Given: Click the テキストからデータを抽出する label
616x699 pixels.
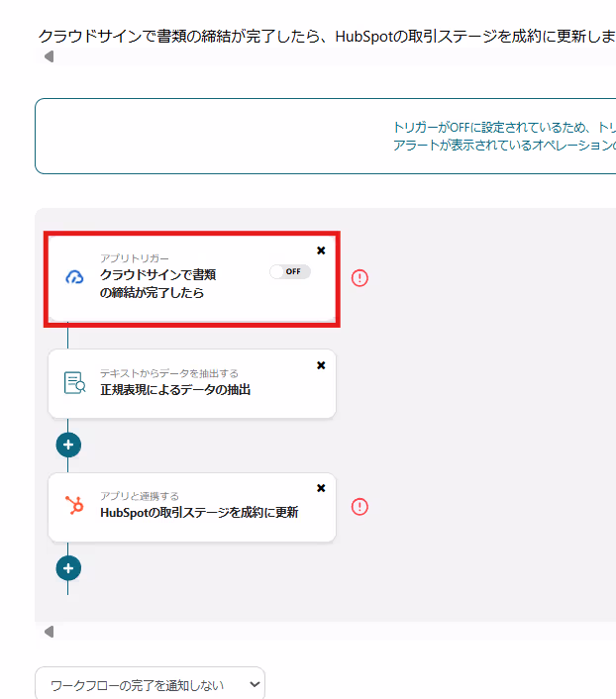Looking at the screenshot, I should click(169, 373).
